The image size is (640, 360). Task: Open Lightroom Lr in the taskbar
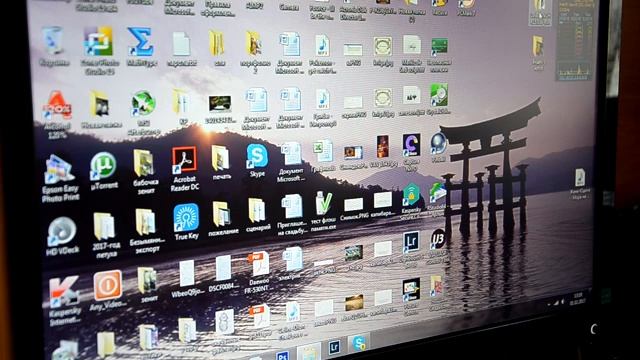(x=334, y=347)
